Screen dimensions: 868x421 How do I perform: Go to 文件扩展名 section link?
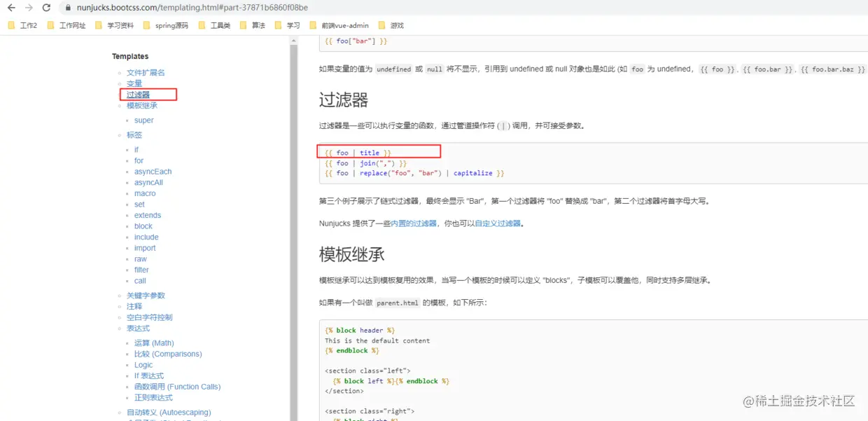(x=146, y=73)
